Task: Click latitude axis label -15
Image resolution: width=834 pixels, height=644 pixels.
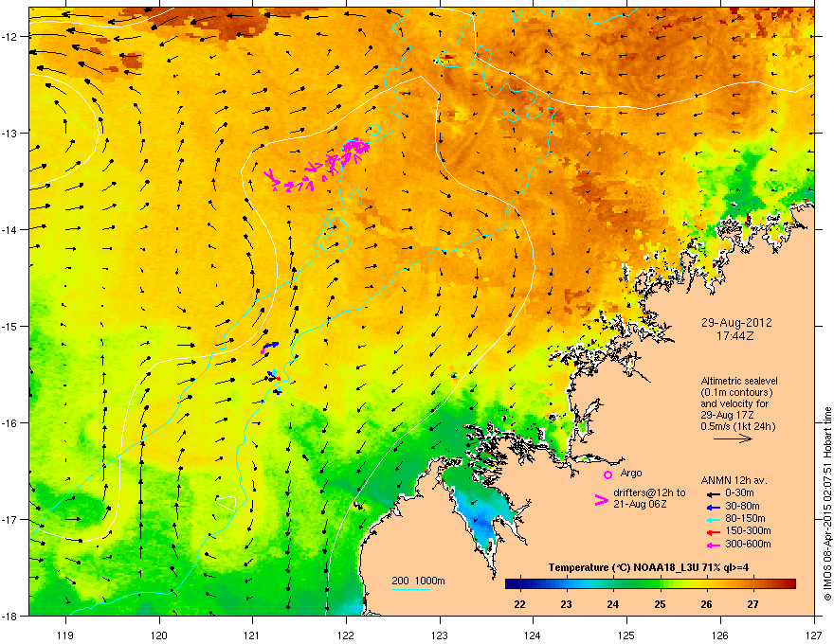Action: coord(9,326)
